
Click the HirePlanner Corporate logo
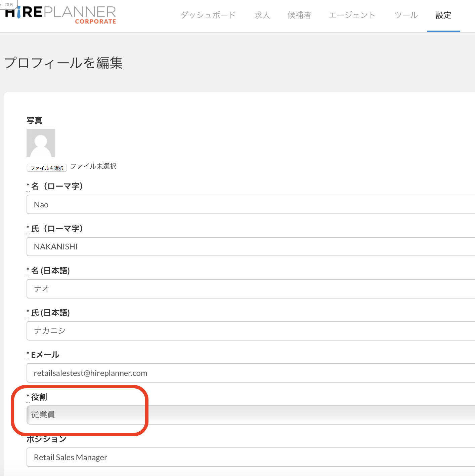[60, 15]
